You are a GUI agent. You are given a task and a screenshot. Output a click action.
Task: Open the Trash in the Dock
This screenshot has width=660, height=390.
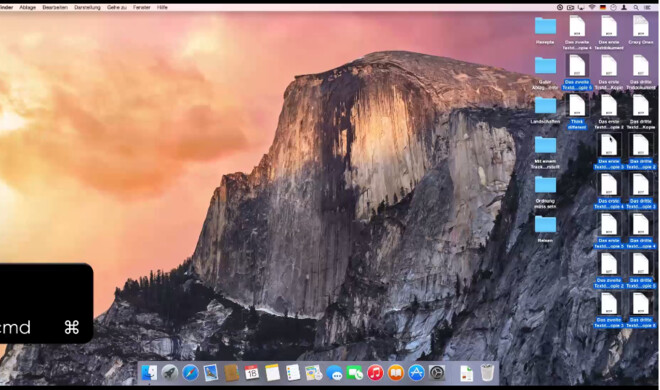[x=487, y=373]
